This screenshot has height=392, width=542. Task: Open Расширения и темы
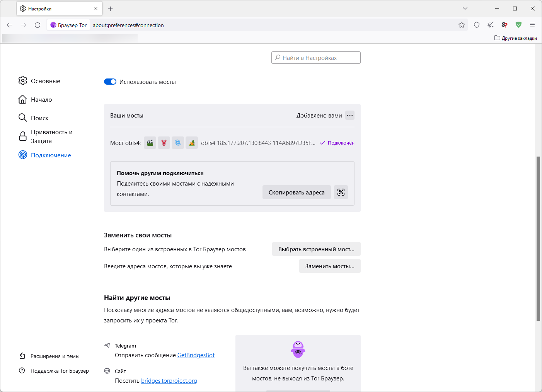49,356
